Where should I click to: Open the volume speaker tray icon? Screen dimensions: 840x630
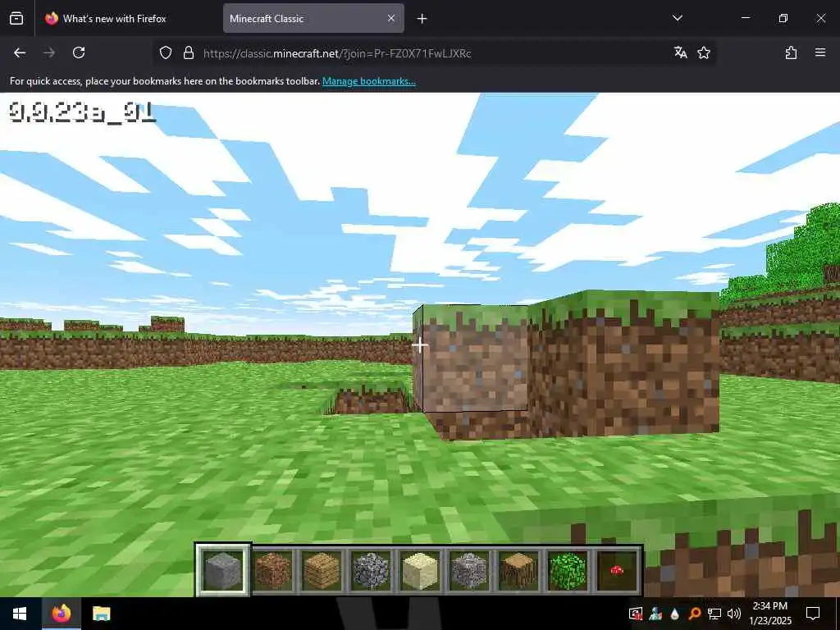[734, 614]
